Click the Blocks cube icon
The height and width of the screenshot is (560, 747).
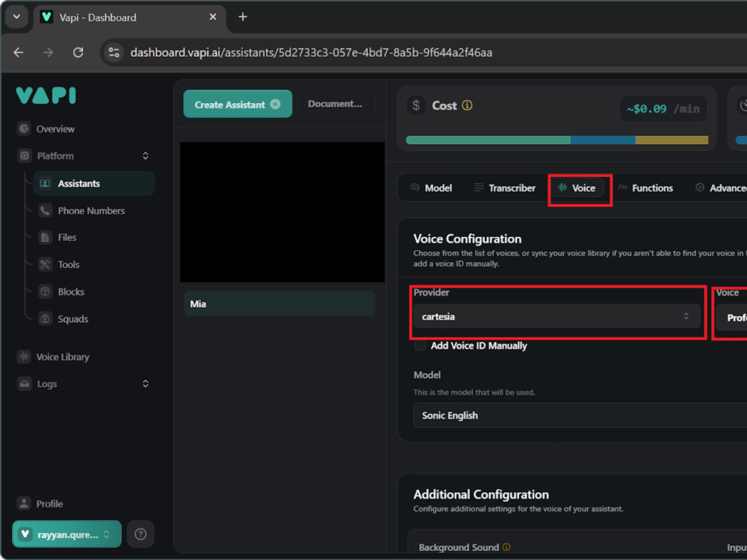(45, 291)
